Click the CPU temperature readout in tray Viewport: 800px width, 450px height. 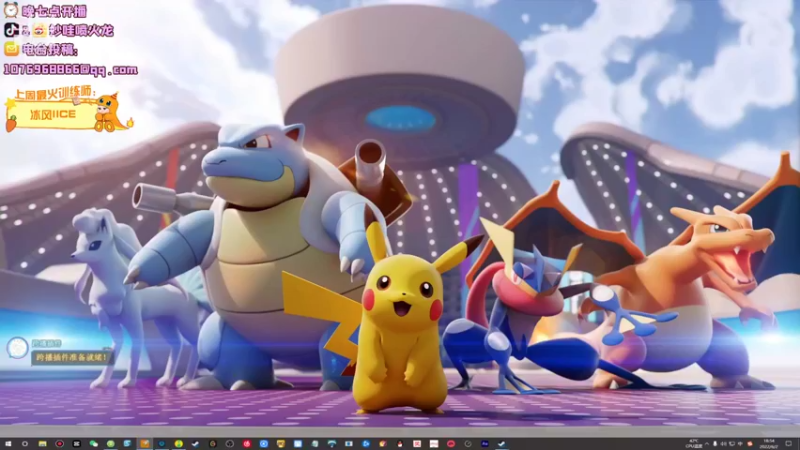coord(694,444)
